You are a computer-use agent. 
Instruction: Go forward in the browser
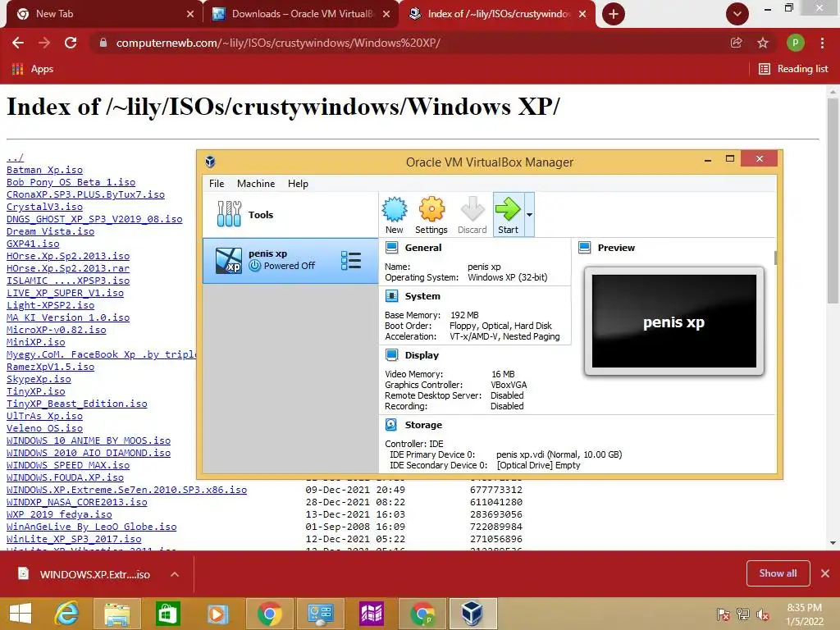point(44,43)
